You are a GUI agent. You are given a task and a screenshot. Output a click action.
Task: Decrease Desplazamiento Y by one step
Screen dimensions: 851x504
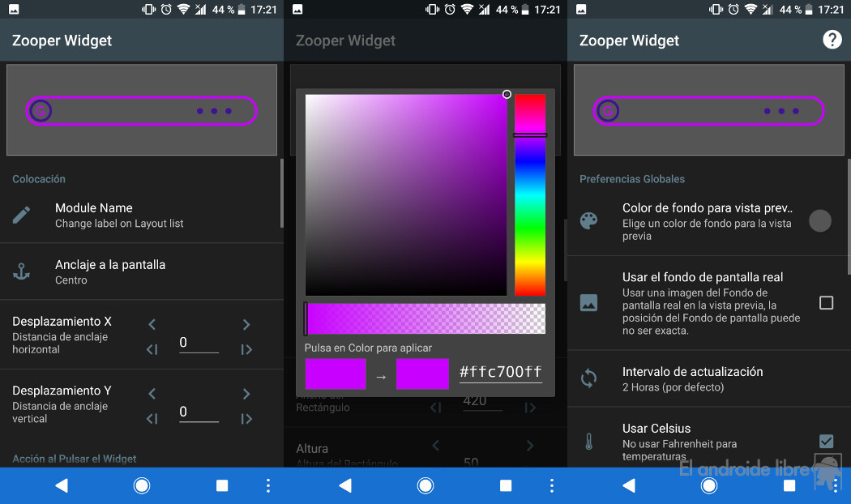pos(152,393)
